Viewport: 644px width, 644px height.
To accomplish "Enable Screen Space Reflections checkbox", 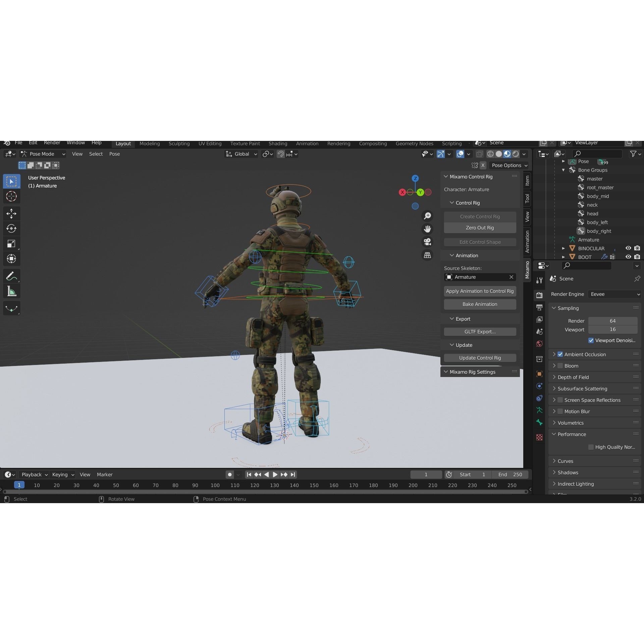I will 560,400.
